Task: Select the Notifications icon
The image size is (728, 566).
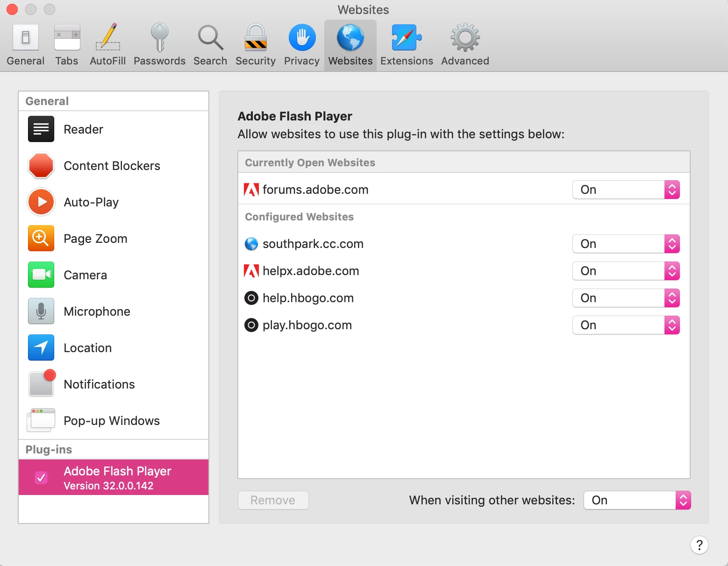Action: tap(42, 383)
